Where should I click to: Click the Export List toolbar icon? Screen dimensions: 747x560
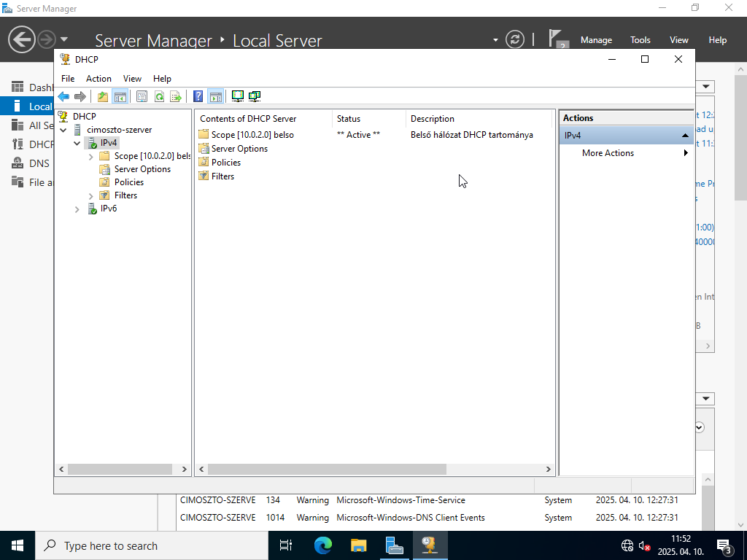click(x=176, y=96)
